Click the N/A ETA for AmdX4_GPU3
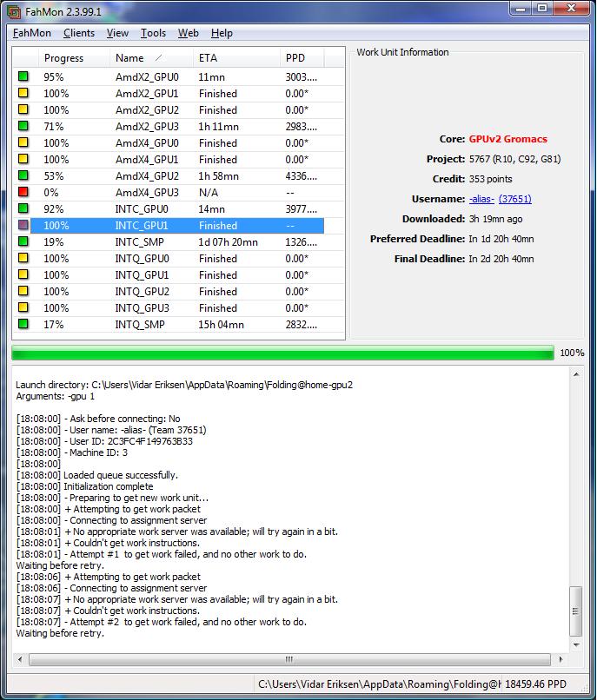597x700 pixels. click(209, 193)
